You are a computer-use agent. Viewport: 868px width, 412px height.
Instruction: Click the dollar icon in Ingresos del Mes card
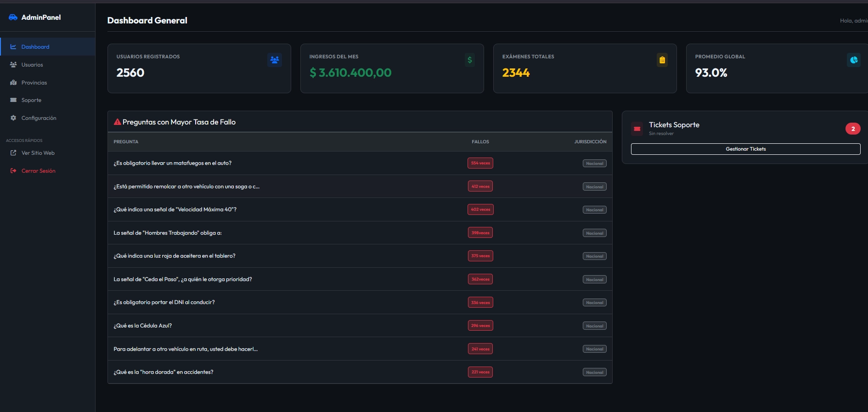469,60
